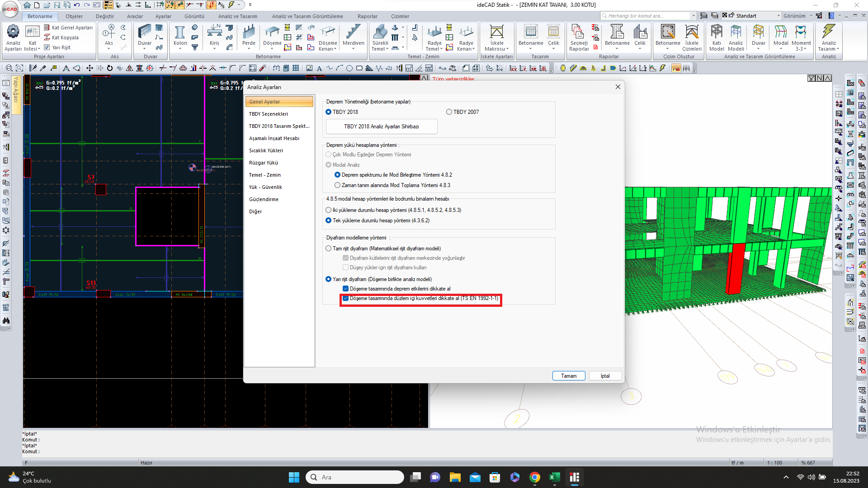Select the Radye Temel tool
This screenshot has width=868, height=488.
434,33
